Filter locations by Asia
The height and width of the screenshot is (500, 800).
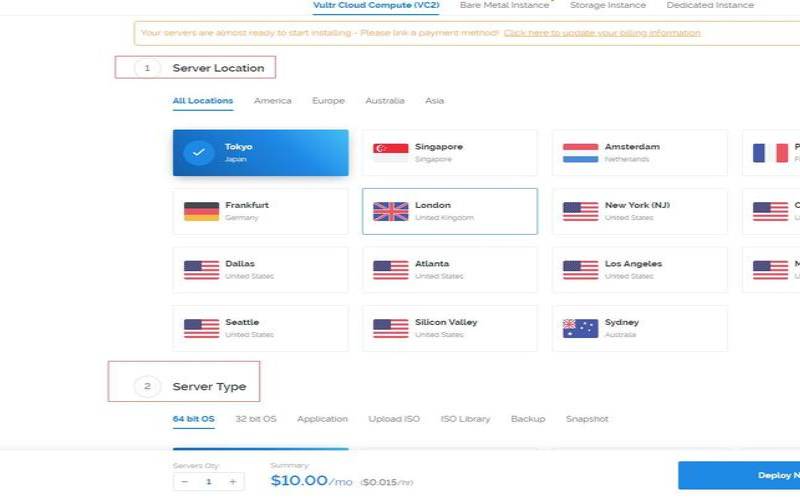(435, 101)
